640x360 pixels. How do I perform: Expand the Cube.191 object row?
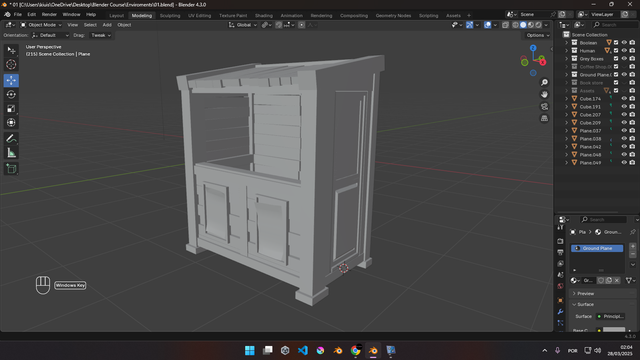pyautogui.click(x=567, y=107)
